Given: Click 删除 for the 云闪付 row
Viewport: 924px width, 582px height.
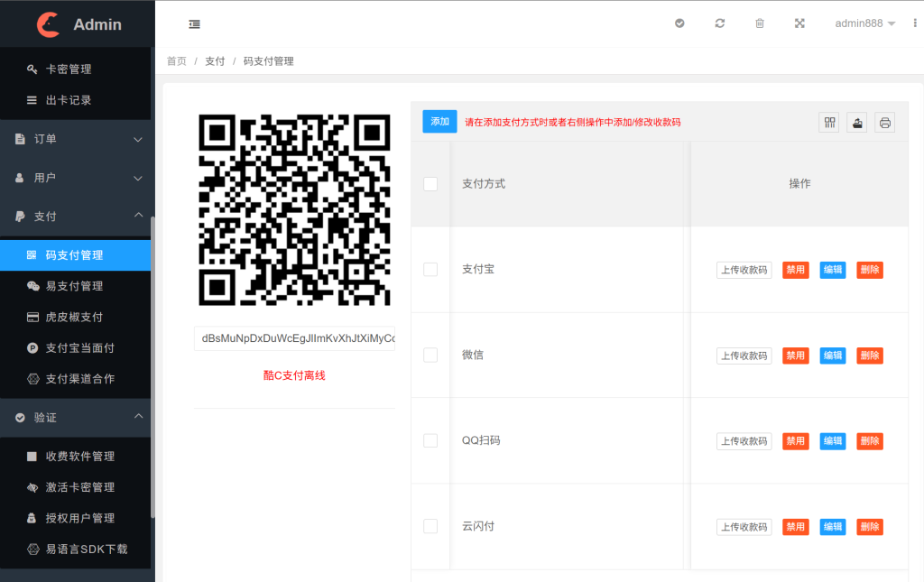Looking at the screenshot, I should (x=869, y=527).
